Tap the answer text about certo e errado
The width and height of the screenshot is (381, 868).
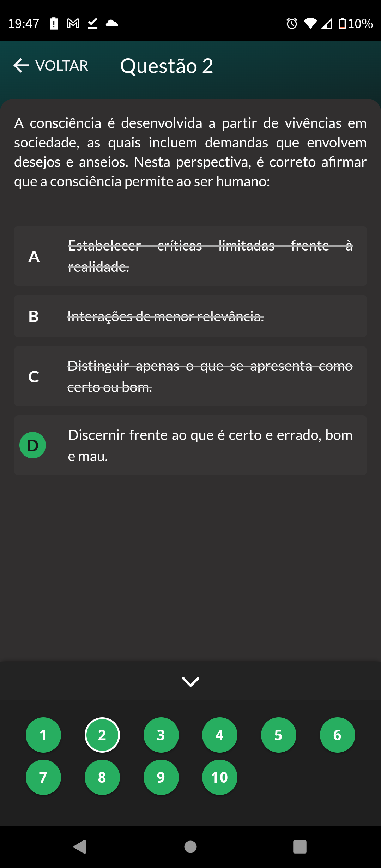tap(210, 445)
